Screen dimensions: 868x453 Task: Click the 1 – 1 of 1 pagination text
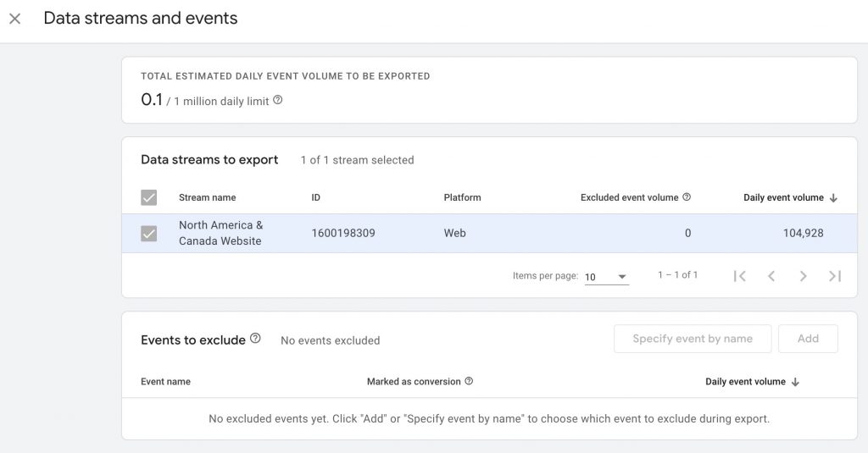click(677, 275)
